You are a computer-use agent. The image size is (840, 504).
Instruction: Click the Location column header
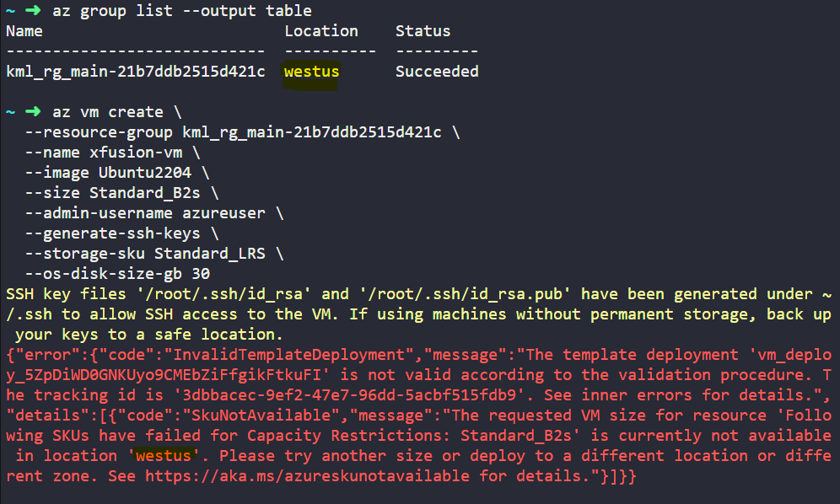pos(320,31)
